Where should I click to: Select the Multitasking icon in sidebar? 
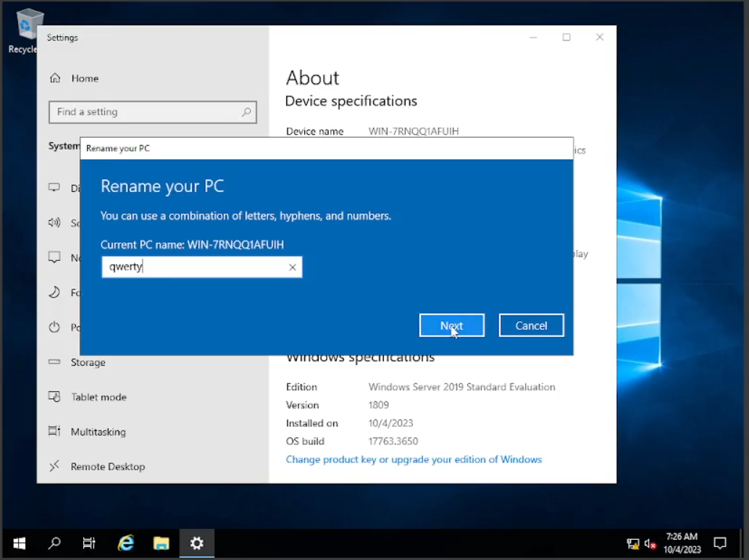(54, 432)
